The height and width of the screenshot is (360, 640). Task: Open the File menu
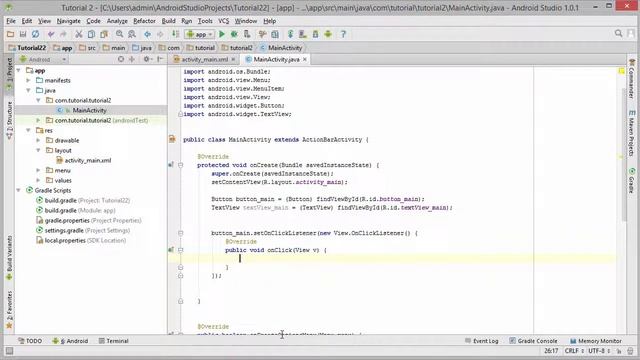coord(11,21)
